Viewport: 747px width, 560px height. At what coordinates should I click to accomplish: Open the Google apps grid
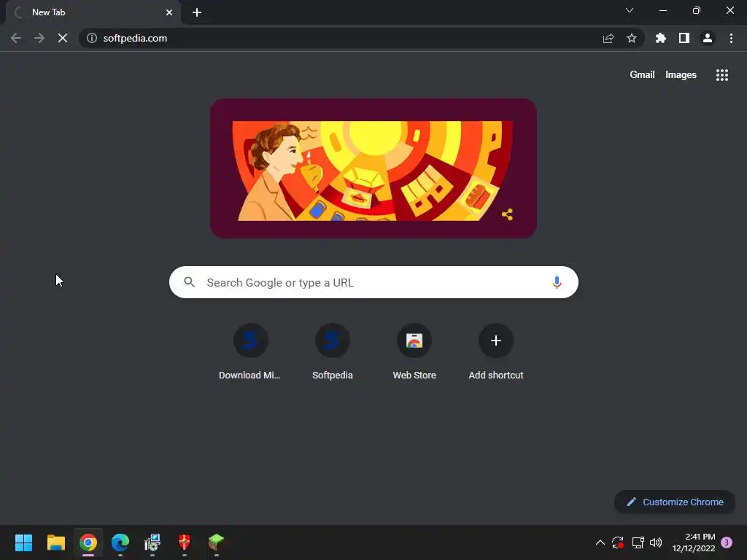(x=722, y=75)
